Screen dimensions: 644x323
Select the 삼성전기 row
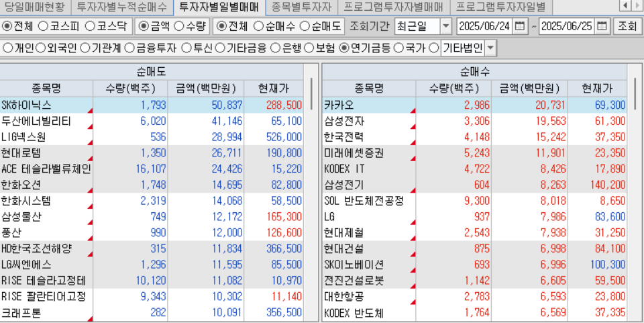(x=475, y=185)
